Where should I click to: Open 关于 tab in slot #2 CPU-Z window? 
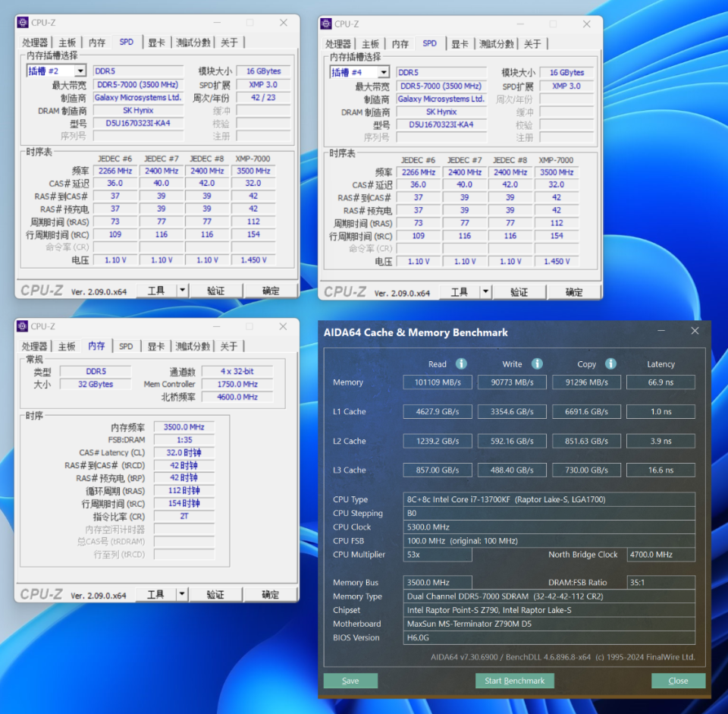(x=229, y=42)
